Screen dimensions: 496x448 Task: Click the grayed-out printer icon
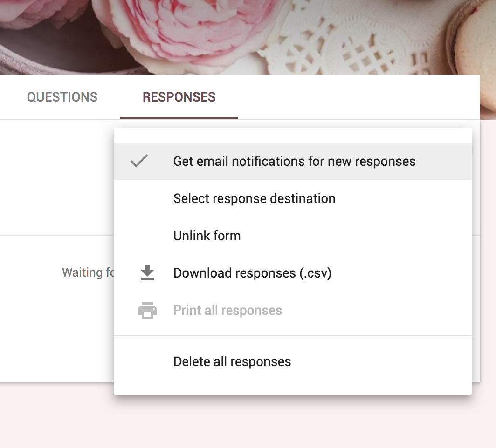(147, 310)
